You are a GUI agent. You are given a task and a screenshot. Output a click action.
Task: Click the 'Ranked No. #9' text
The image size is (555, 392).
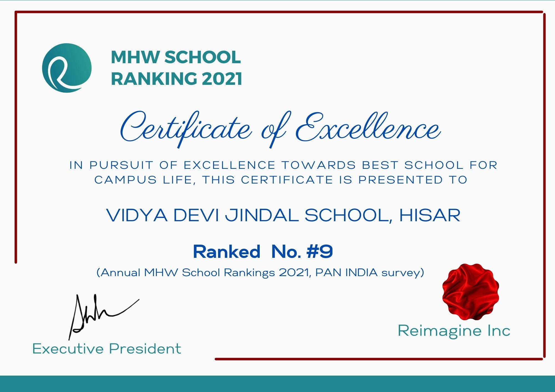point(263,252)
